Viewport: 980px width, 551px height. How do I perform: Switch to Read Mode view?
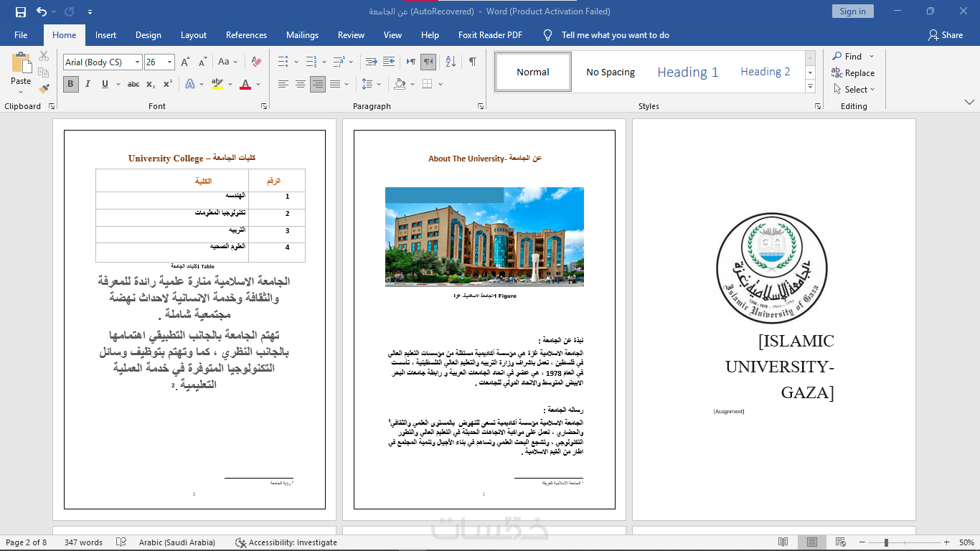pos(783,542)
